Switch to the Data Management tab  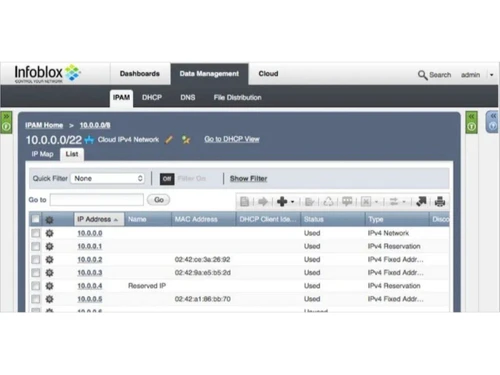209,74
